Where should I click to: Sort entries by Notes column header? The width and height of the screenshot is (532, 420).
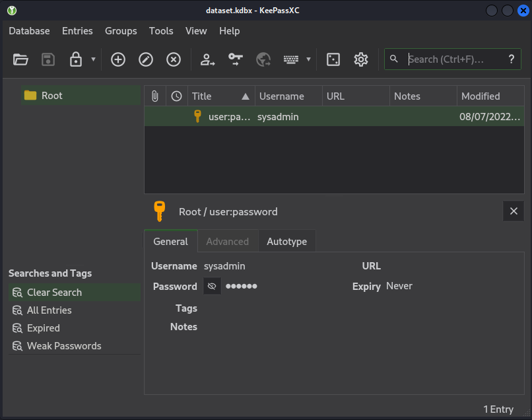(423, 96)
